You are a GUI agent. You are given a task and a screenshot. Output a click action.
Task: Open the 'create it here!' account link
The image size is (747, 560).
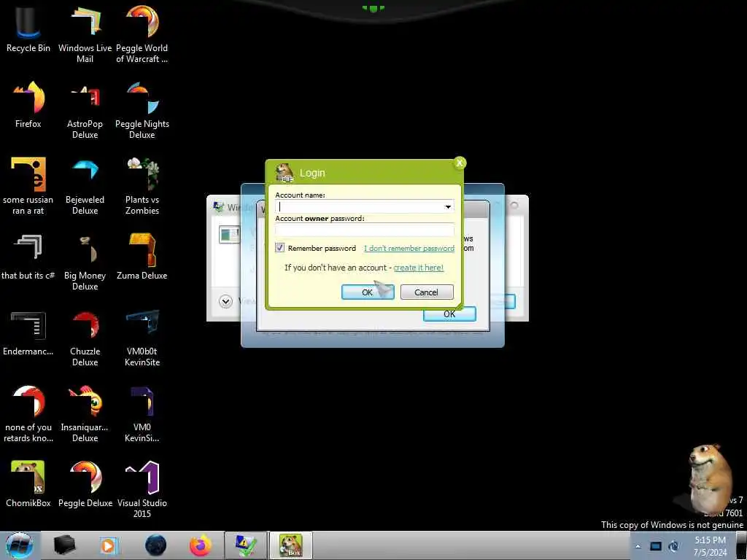[x=418, y=268]
